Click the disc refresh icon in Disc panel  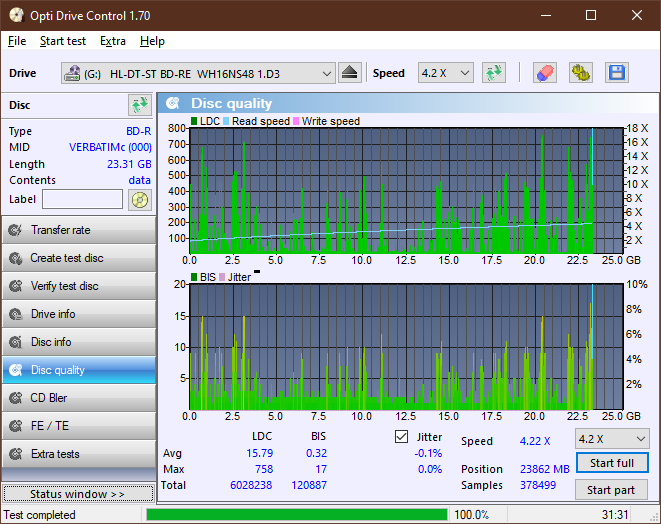click(x=139, y=105)
